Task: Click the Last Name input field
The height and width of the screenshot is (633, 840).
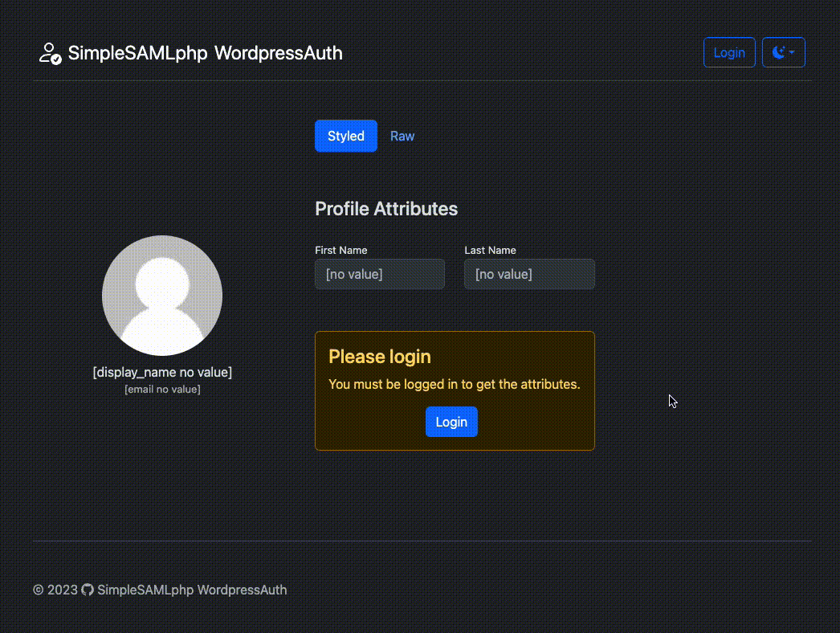Action: pyautogui.click(x=529, y=274)
